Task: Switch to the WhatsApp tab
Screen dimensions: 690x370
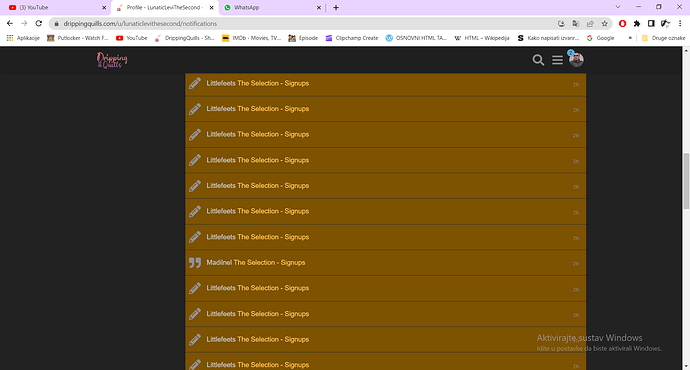Action: (x=272, y=7)
